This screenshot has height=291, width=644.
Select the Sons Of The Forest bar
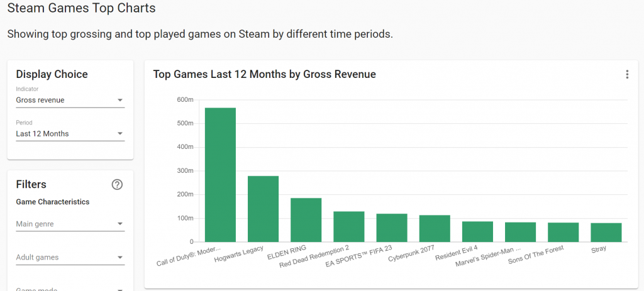[x=563, y=233]
